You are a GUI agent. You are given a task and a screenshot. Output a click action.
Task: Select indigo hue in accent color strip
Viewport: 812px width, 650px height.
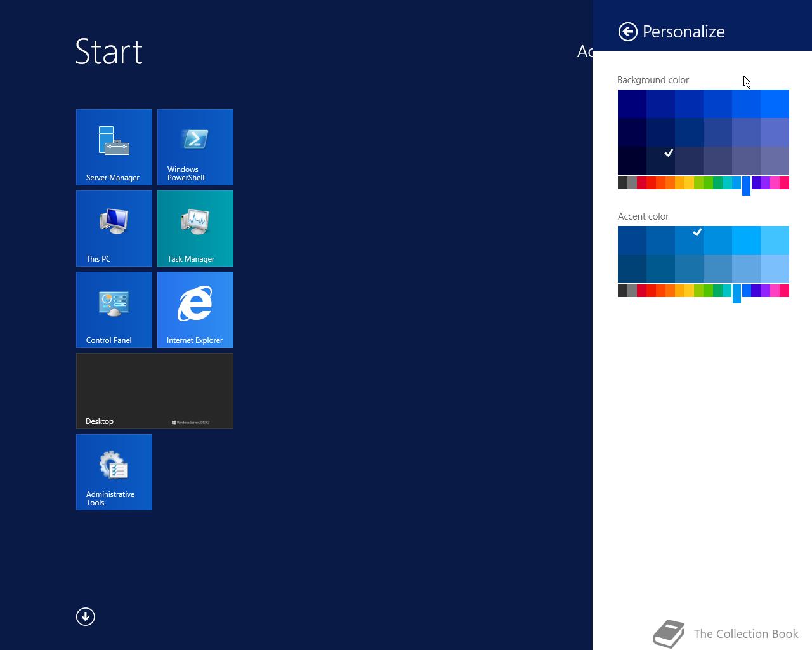click(x=756, y=291)
